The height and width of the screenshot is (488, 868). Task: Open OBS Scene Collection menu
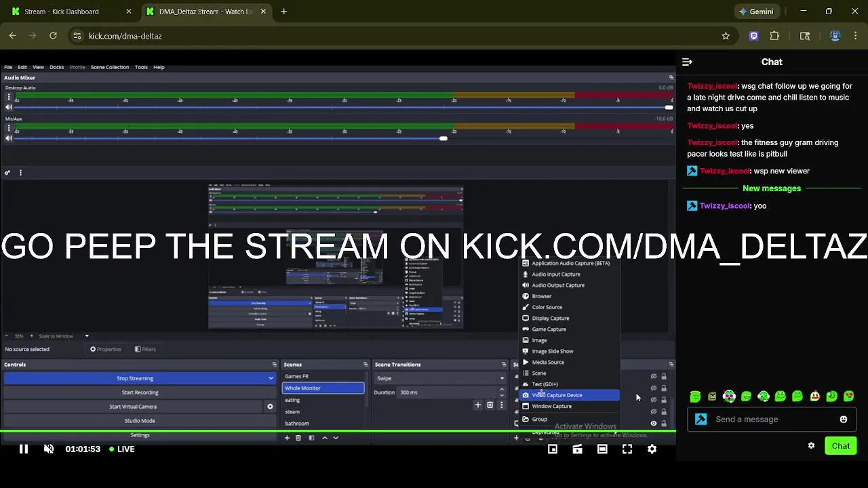110,67
